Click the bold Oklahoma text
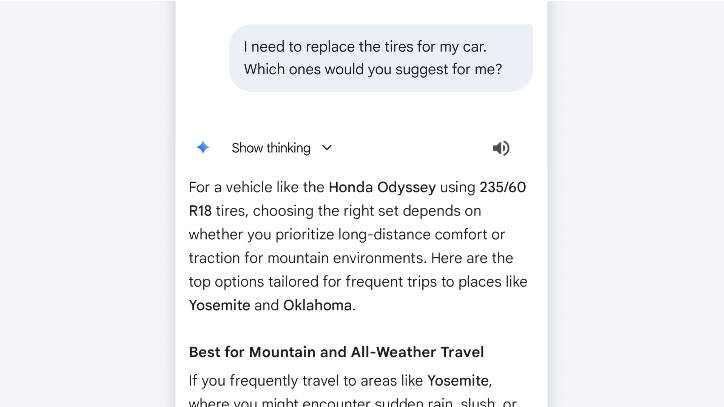The height and width of the screenshot is (407, 724). pyautogui.click(x=318, y=305)
